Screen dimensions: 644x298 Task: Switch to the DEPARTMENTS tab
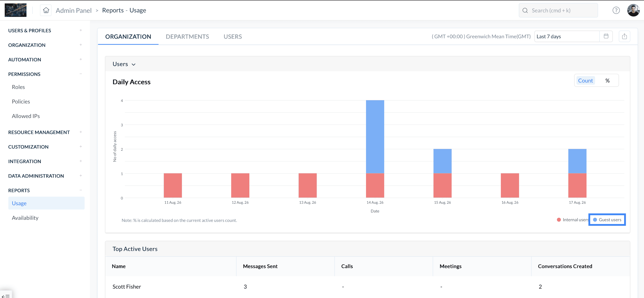(187, 37)
